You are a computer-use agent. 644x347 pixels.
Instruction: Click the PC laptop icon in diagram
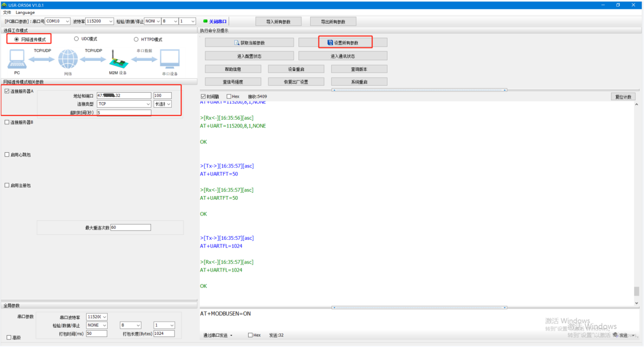(17, 59)
